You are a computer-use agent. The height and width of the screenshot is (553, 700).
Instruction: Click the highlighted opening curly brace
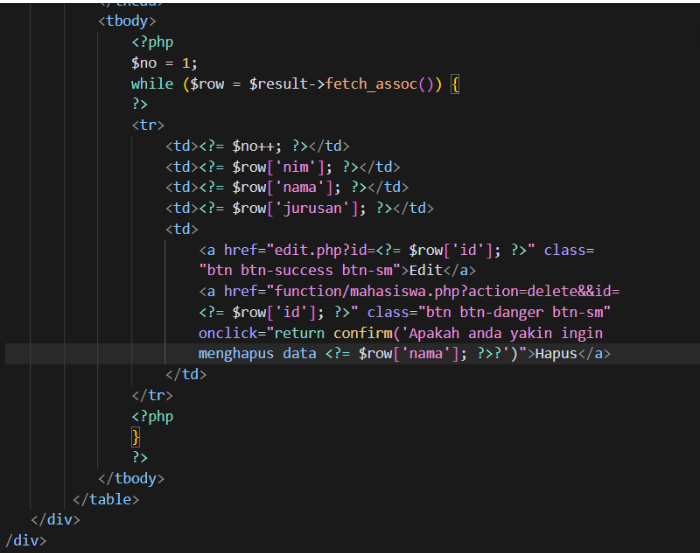[x=455, y=83]
